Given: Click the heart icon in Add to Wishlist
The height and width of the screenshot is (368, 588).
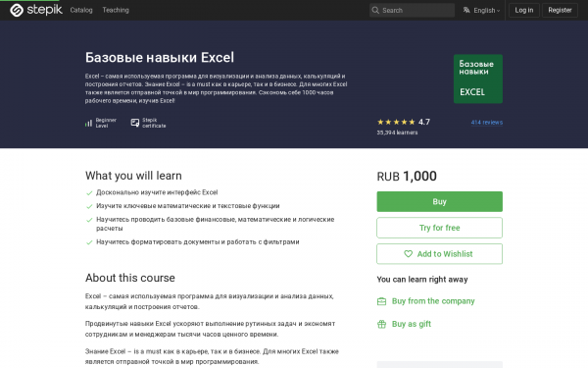Looking at the screenshot, I should pyautogui.click(x=408, y=254).
